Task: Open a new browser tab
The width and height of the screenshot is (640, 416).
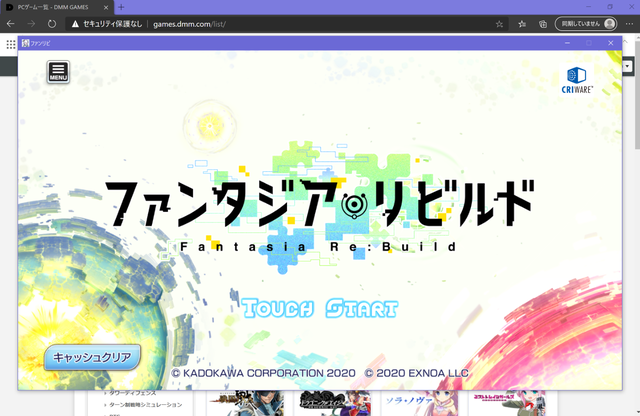Action: point(121,7)
